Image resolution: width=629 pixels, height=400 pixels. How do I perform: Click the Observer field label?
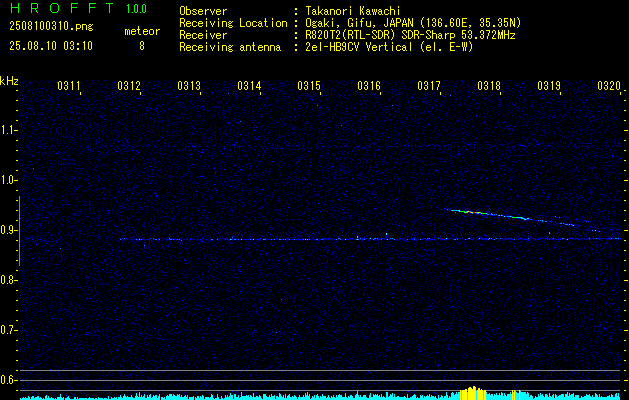[203, 11]
